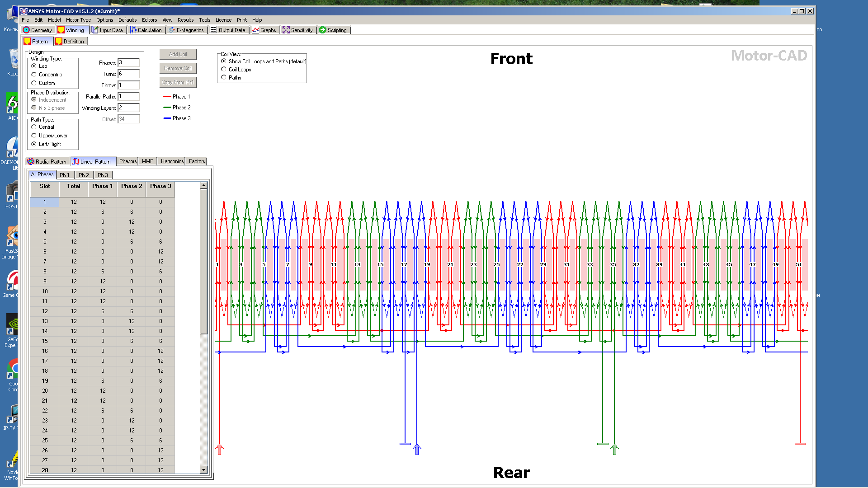Open the Winding tab
The width and height of the screenshot is (868, 488).
point(71,30)
